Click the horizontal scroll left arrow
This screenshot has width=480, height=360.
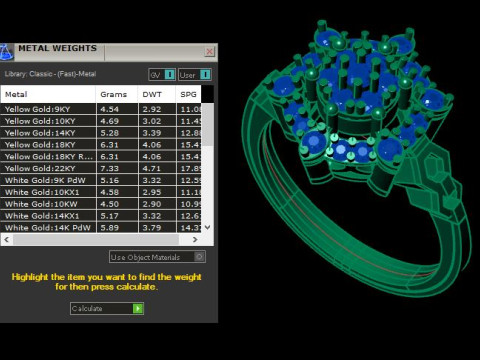[x=7, y=239]
